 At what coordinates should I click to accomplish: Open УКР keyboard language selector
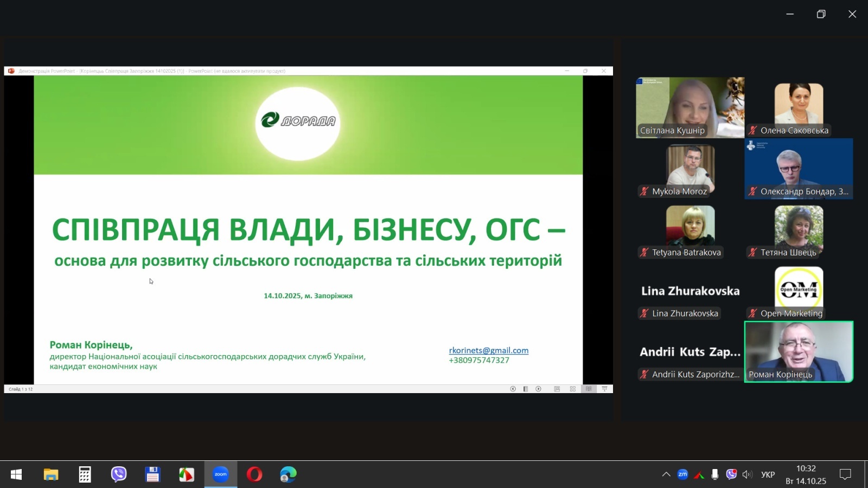click(768, 474)
